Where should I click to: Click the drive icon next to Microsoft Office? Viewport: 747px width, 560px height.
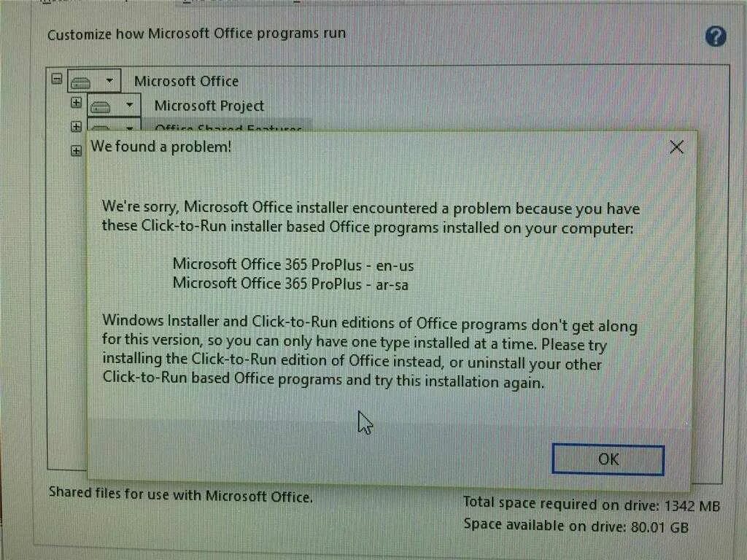[80, 83]
